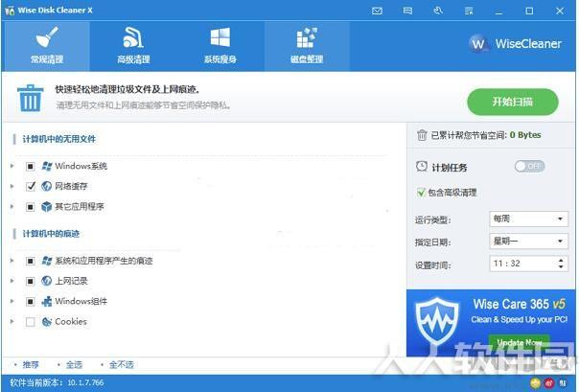Click the Windows组件 puzzle icon

[x=47, y=301]
